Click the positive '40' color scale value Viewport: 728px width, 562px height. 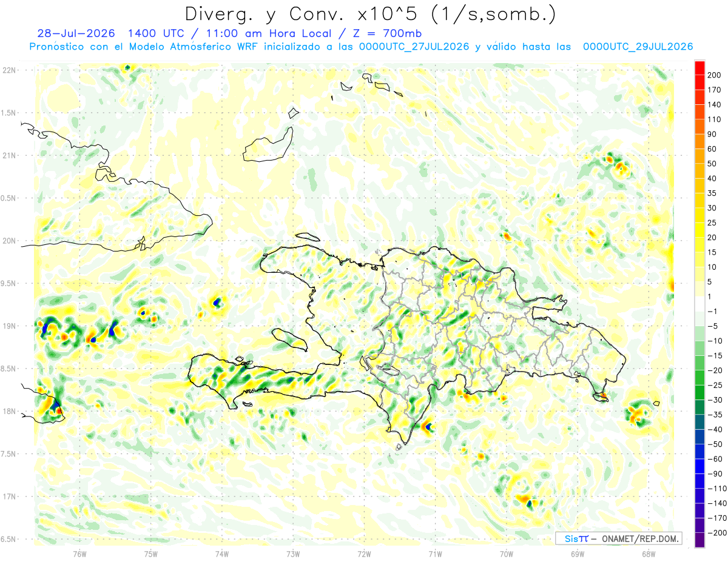[712, 178]
